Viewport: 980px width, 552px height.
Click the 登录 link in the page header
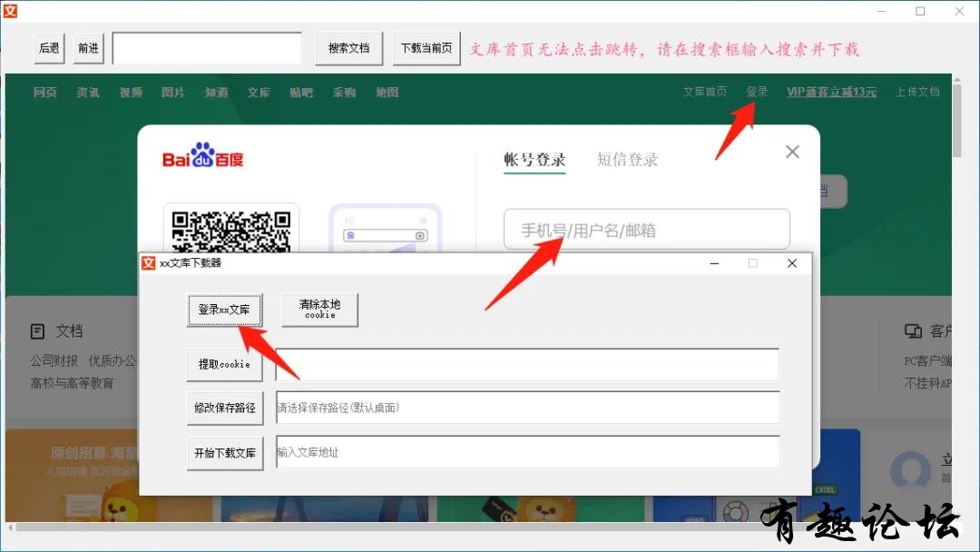click(x=757, y=92)
